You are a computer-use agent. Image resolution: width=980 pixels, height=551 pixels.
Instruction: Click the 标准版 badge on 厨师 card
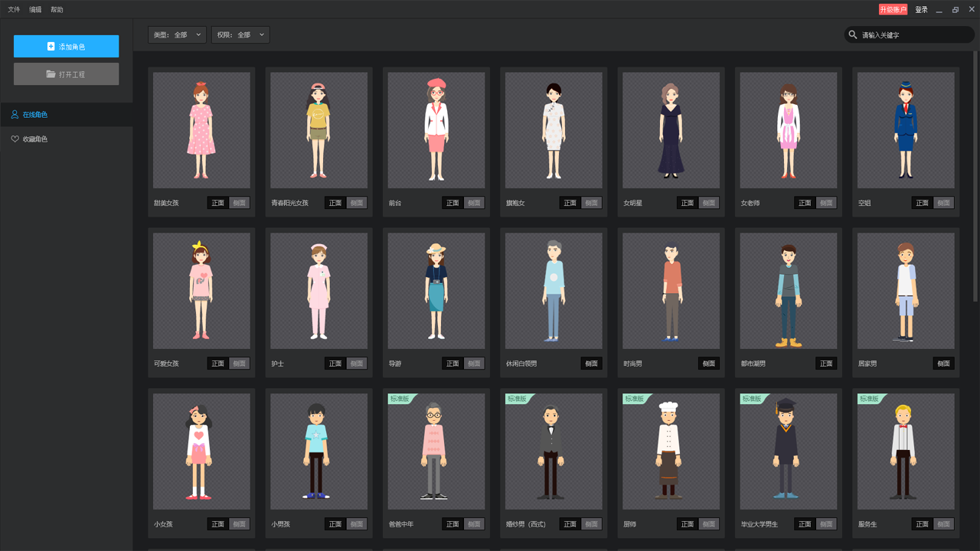click(634, 399)
